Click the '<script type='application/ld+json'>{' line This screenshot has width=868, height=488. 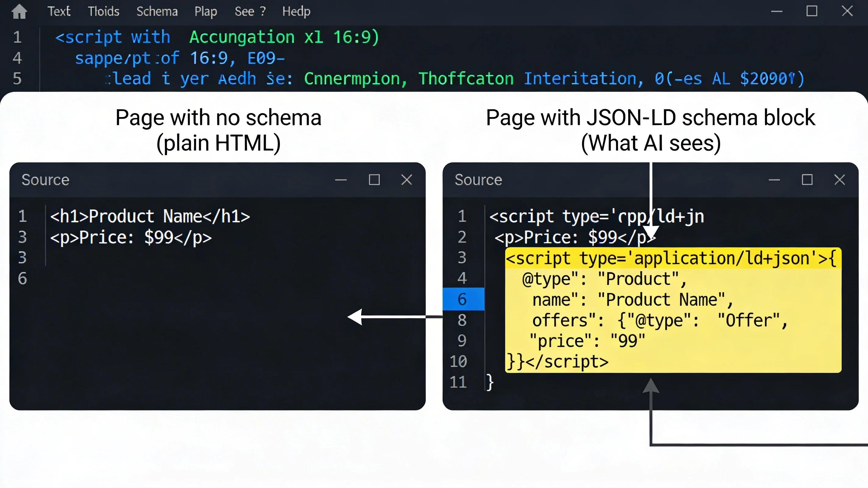click(671, 258)
